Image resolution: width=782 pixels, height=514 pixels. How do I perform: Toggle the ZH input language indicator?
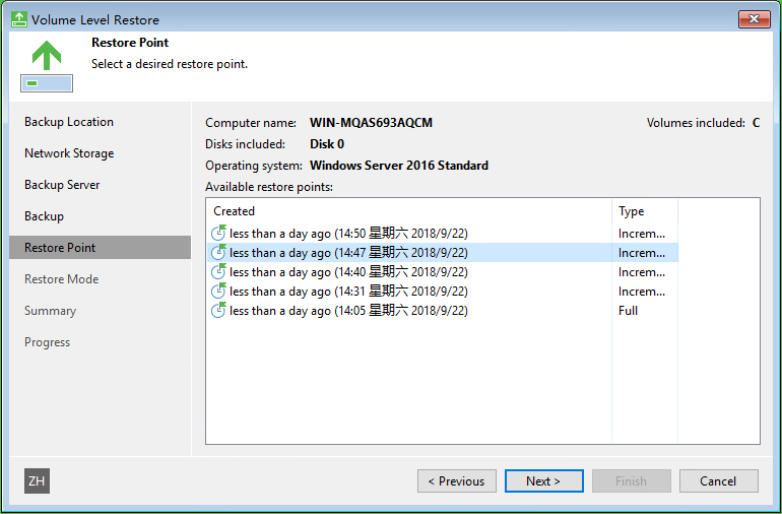pyautogui.click(x=37, y=481)
